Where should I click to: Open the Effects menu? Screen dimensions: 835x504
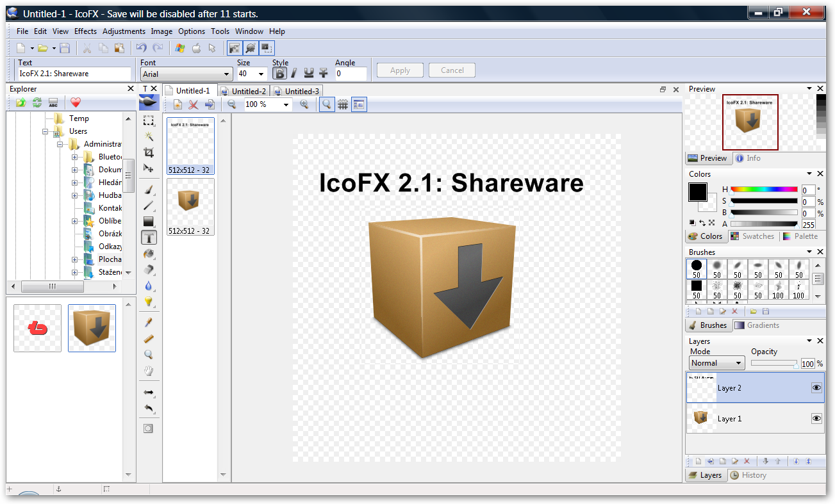click(85, 31)
